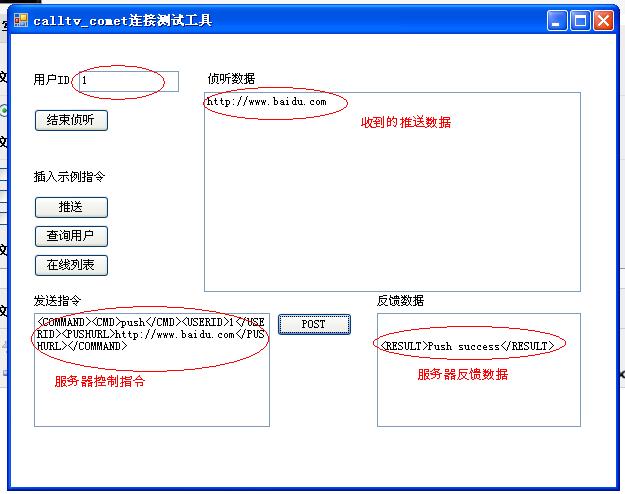Image resolution: width=625 pixels, height=494 pixels.
Task: Click inside the 侦听数据 text area
Action: tap(392, 192)
